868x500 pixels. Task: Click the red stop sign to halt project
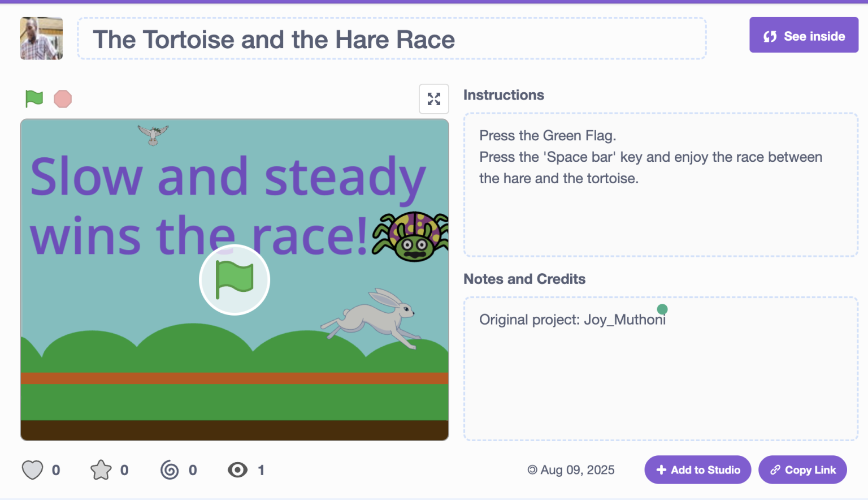coord(62,98)
